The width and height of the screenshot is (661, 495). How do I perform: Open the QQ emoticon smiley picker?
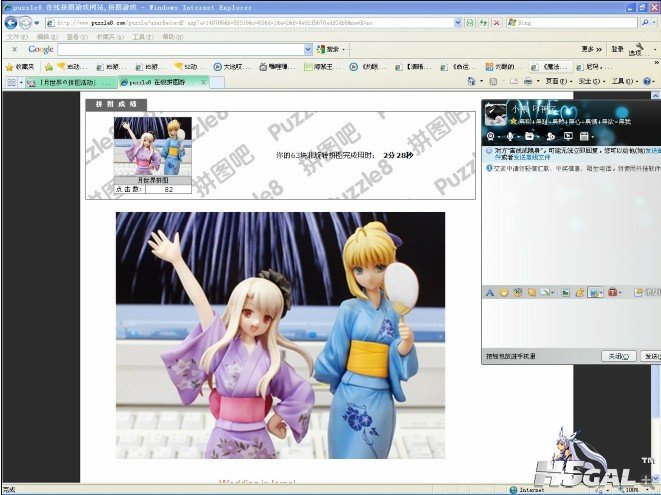[x=504, y=292]
